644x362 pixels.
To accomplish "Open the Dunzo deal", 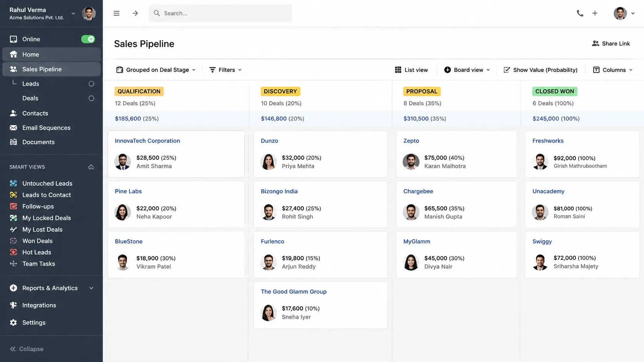I will pyautogui.click(x=269, y=141).
